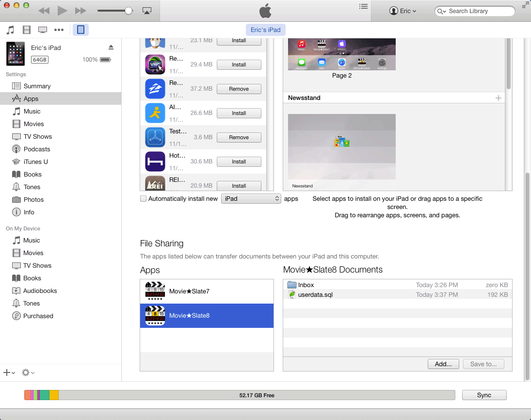
Task: Open Music under On My Device
Action: 61,240
